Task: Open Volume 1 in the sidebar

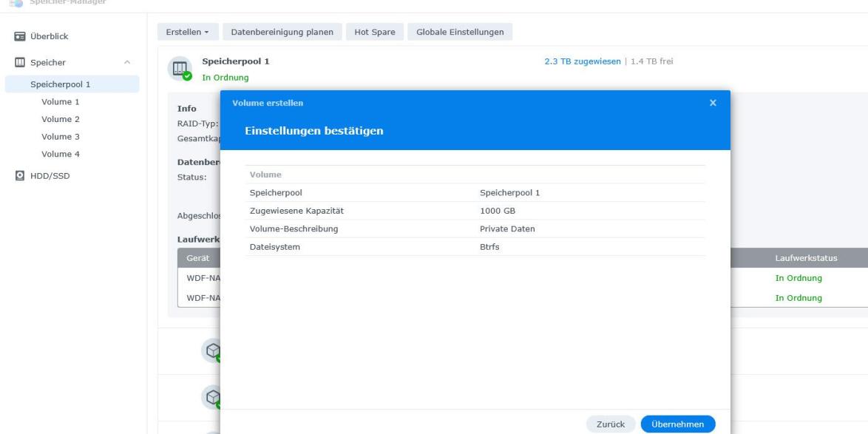Action: point(60,101)
